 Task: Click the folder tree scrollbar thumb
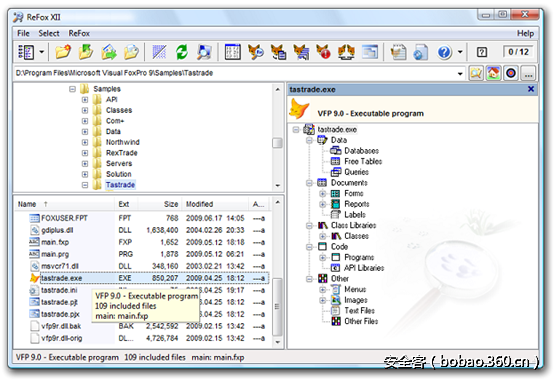(x=277, y=143)
